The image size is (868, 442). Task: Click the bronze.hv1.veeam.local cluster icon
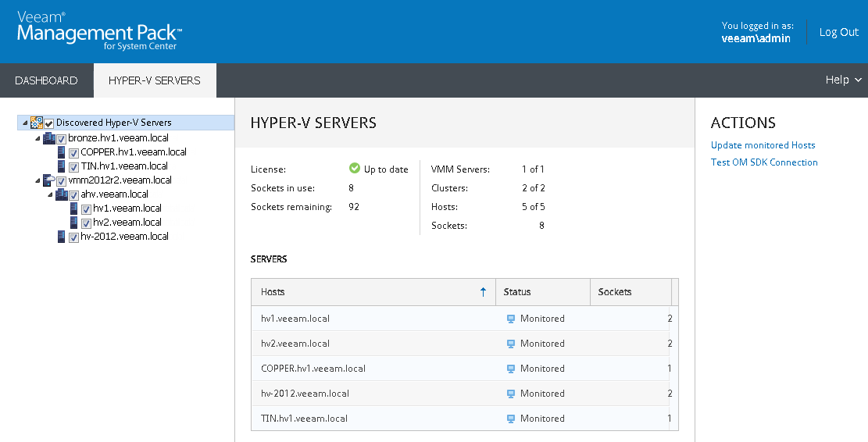48,137
